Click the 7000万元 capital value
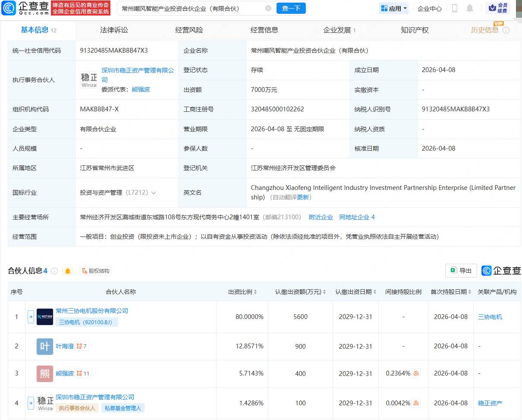Image resolution: width=522 pixels, height=420 pixels. (x=264, y=90)
